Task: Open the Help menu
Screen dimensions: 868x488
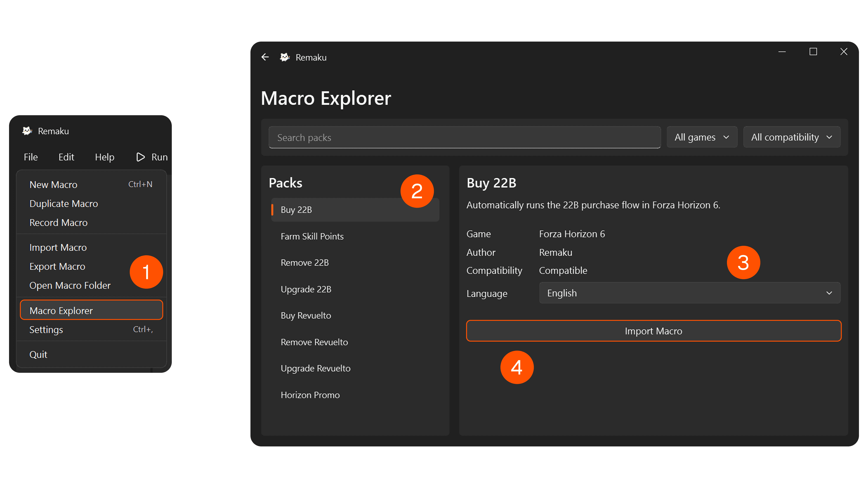Action: click(104, 157)
